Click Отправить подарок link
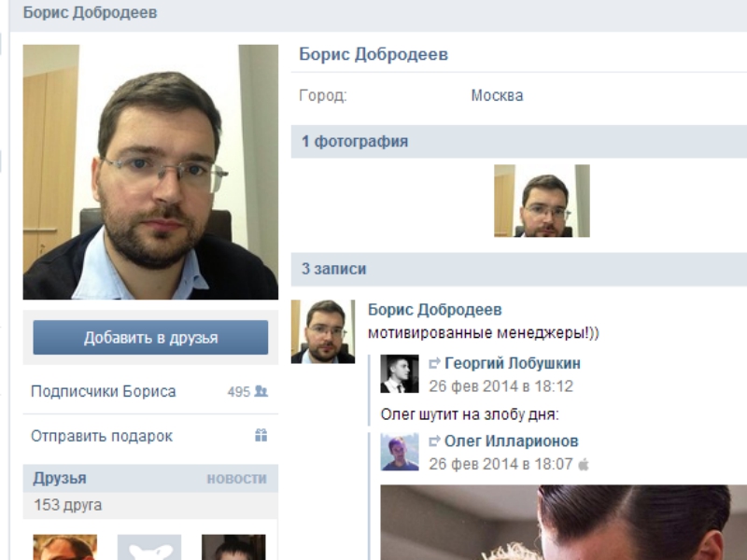 point(102,436)
